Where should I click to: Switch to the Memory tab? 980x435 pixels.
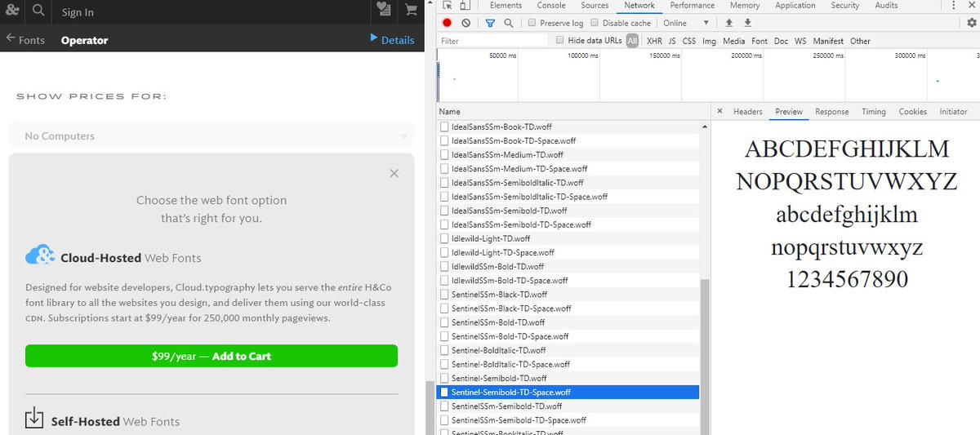tap(745, 5)
